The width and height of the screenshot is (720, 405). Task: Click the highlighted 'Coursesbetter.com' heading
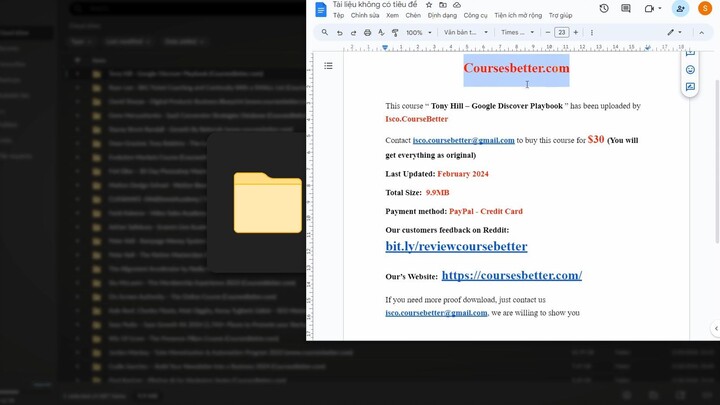tap(516, 68)
